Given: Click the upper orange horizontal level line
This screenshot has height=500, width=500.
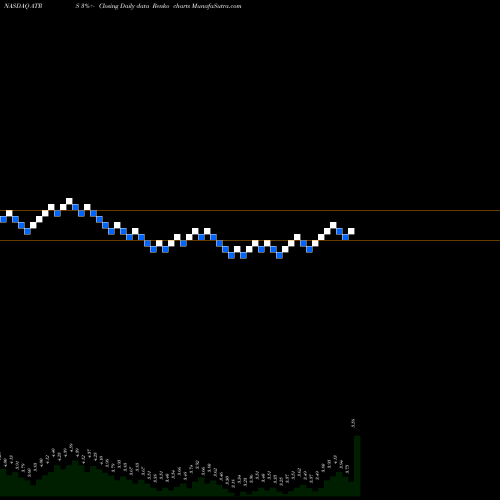Looking at the screenshot, I should 250,211.
